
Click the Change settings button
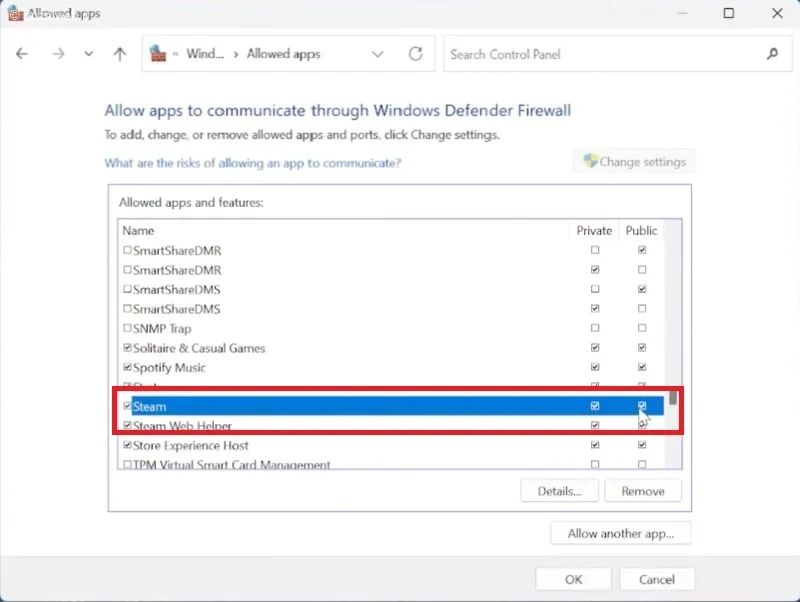[635, 162]
